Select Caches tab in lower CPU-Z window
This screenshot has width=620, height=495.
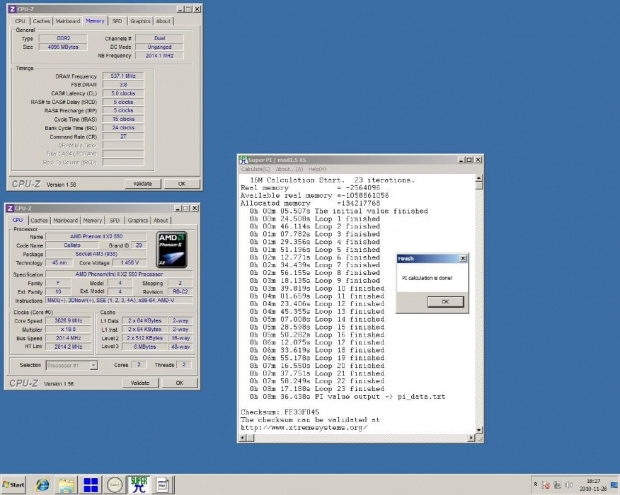point(39,220)
